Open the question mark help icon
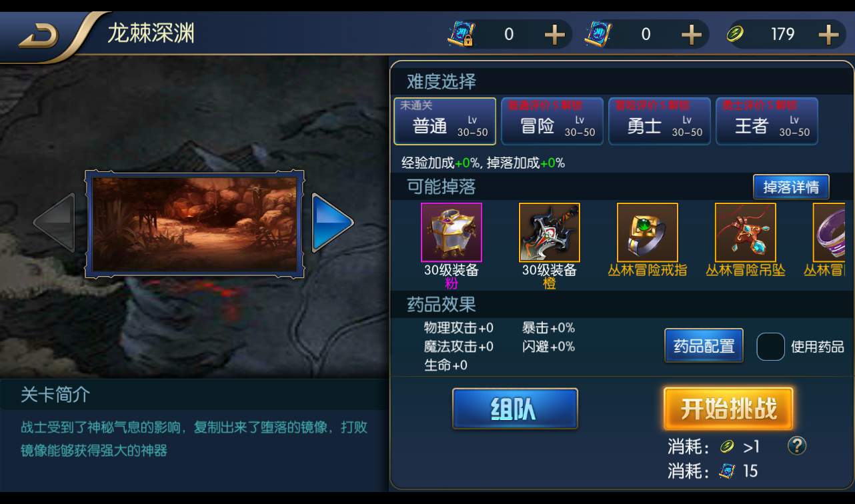This screenshot has height=504, width=855. [x=797, y=445]
